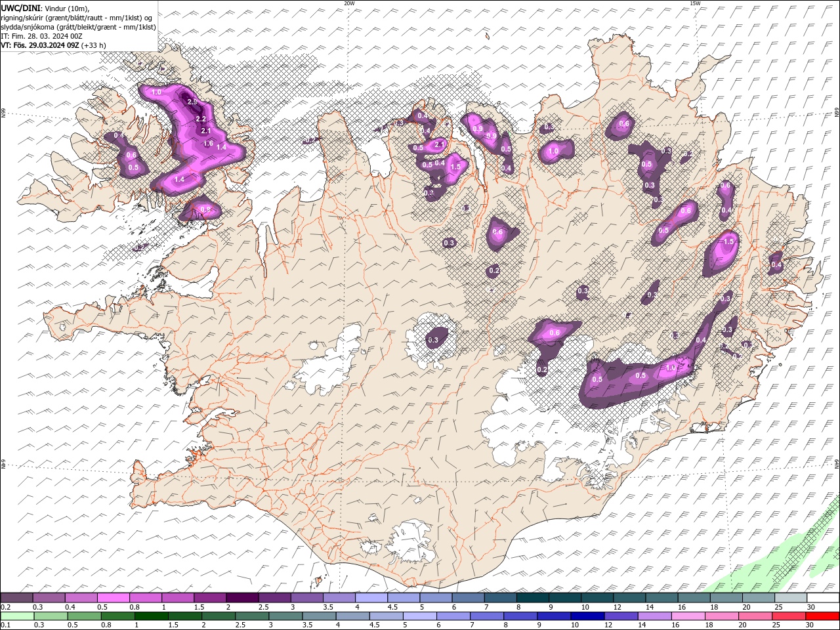Click the UWC/DINI title text
The width and height of the screenshot is (840, 630).
pyautogui.click(x=21, y=7)
